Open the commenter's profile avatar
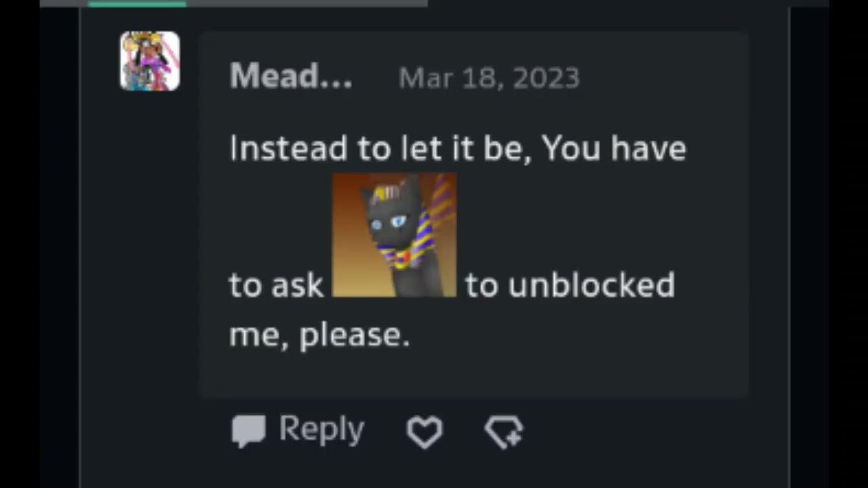Image resolution: width=868 pixels, height=488 pixels. (150, 61)
